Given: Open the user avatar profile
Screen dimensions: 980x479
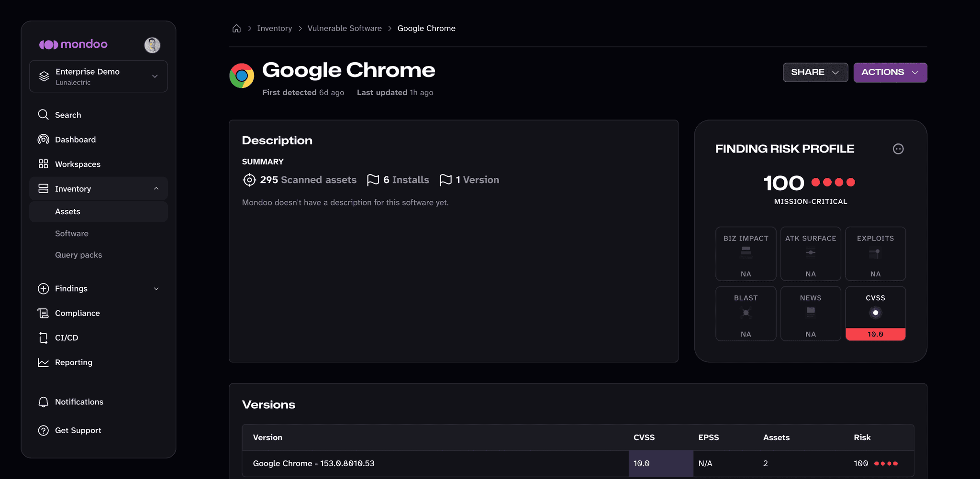Looking at the screenshot, I should click(x=152, y=45).
